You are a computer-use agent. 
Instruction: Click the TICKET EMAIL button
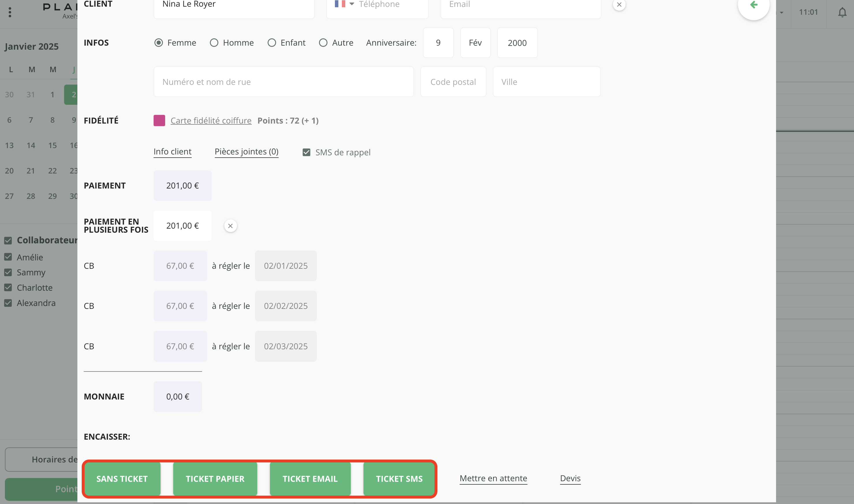[310, 479]
